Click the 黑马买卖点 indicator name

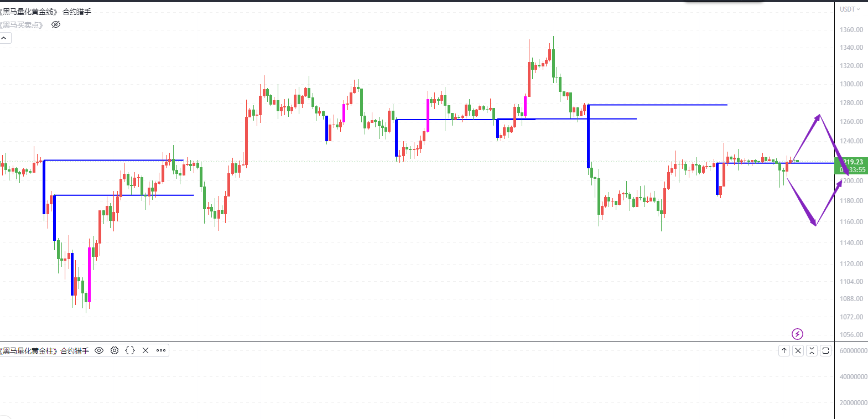coord(22,25)
